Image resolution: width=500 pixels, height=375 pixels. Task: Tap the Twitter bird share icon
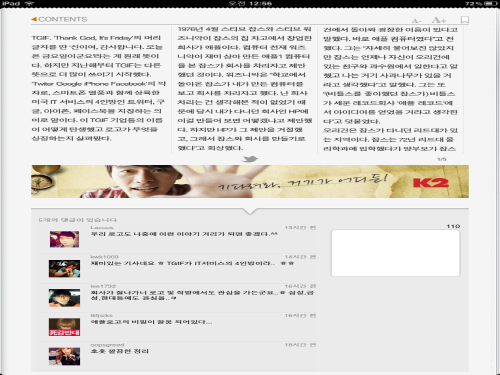[250, 159]
